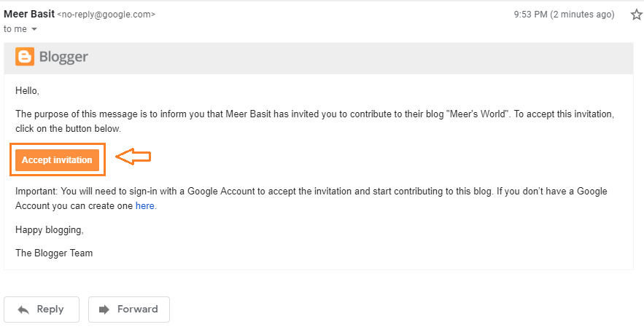
Task: Click the "Blogger" header title text
Action: [x=63, y=58]
